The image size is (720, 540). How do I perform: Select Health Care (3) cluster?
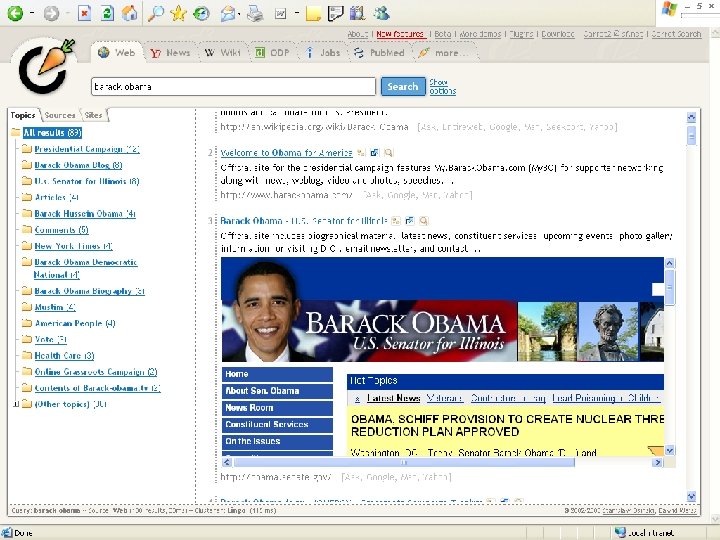[x=64, y=355]
